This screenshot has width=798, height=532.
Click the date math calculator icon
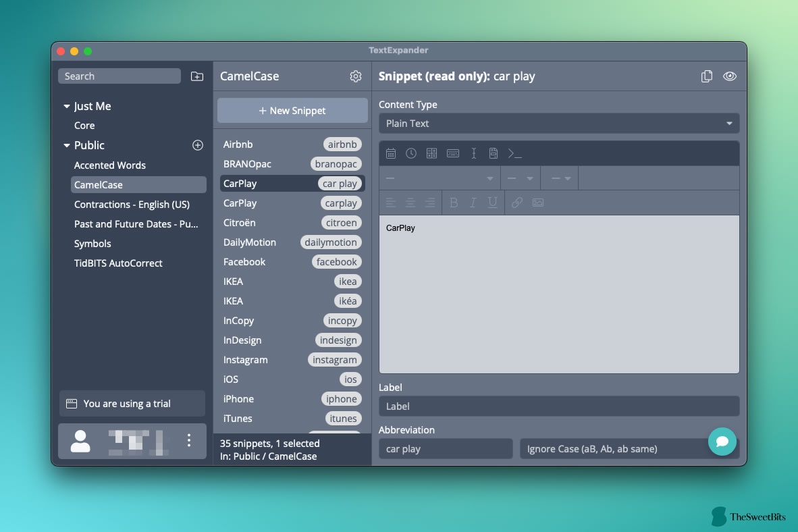pyautogui.click(x=431, y=153)
